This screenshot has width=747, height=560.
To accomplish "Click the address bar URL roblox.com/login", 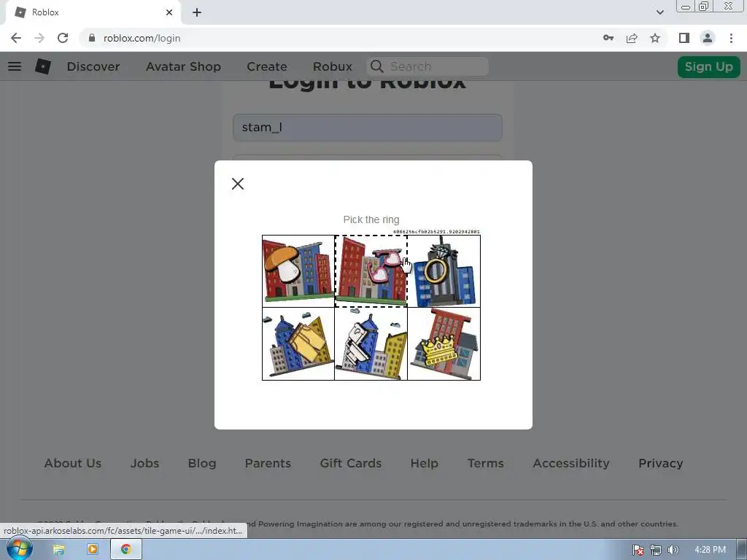I will tap(142, 38).
